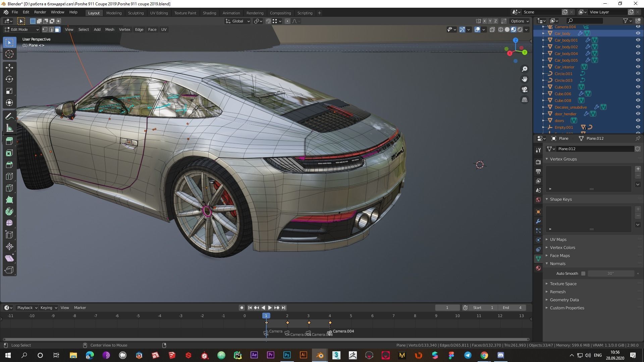This screenshot has height=362, width=644.
Task: Switch perspective/orthographic grid icon
Action: pos(525,100)
